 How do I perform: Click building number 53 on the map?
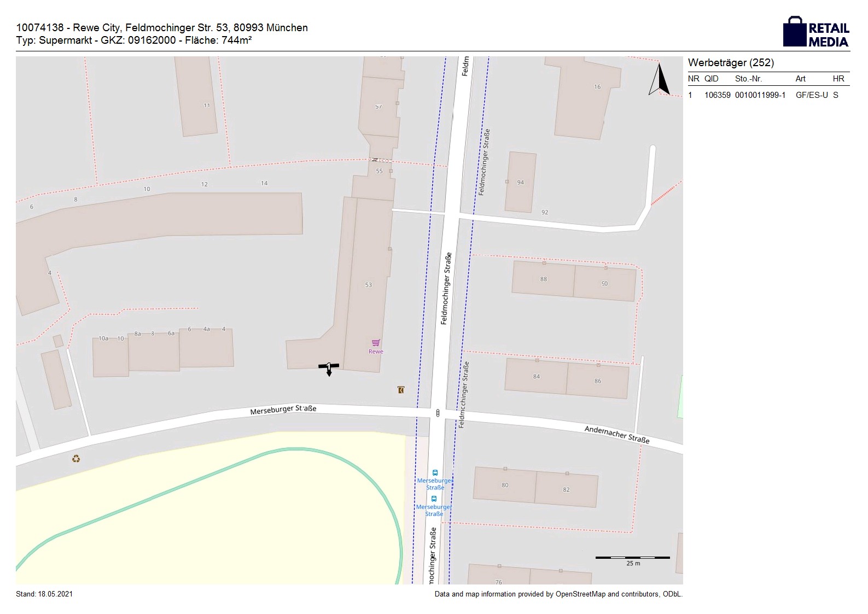368,285
